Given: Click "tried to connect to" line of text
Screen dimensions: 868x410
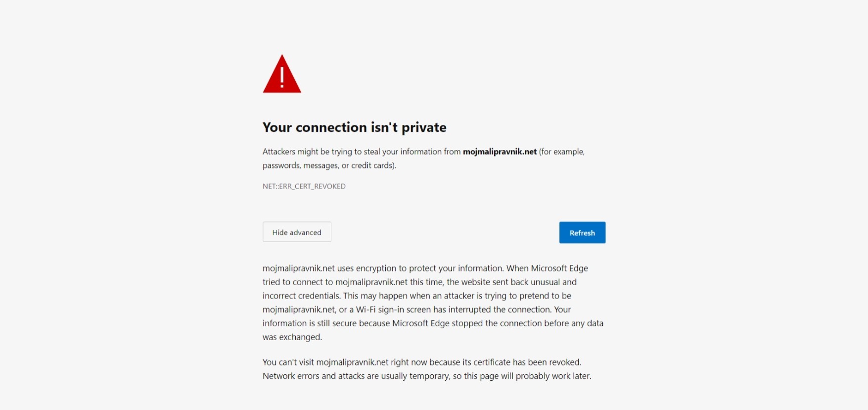Looking at the screenshot, I should tap(298, 282).
